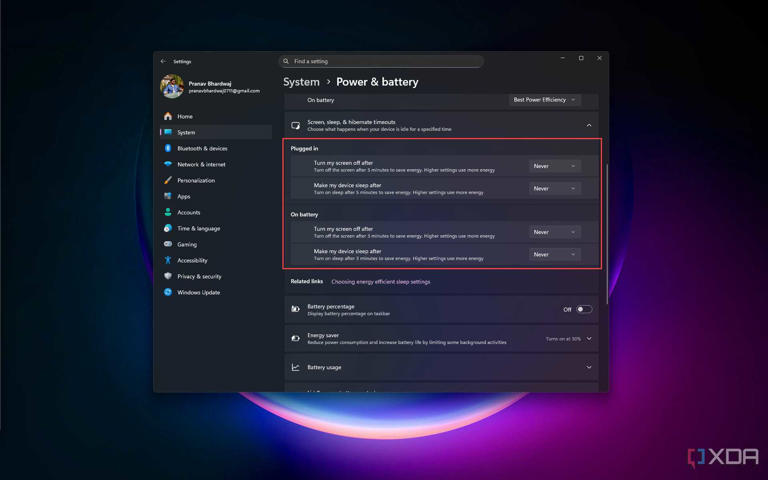Select Windows Update menu item
Screen dimensions: 768x480
216,292
